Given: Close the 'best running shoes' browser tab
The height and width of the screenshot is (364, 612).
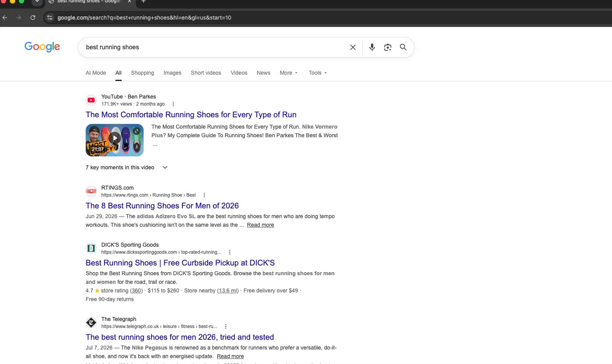Looking at the screenshot, I should pos(130,2).
